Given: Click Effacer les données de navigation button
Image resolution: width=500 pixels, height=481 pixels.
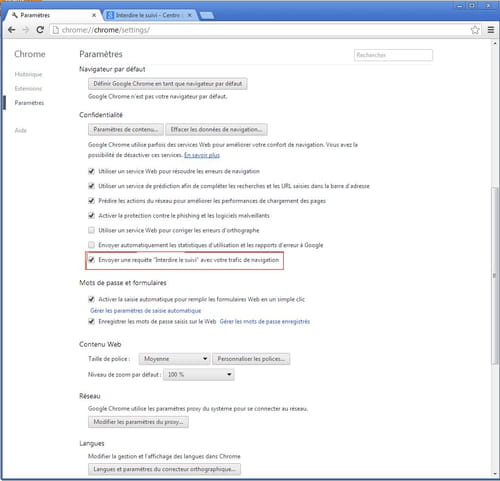Looking at the screenshot, I should click(x=216, y=129).
